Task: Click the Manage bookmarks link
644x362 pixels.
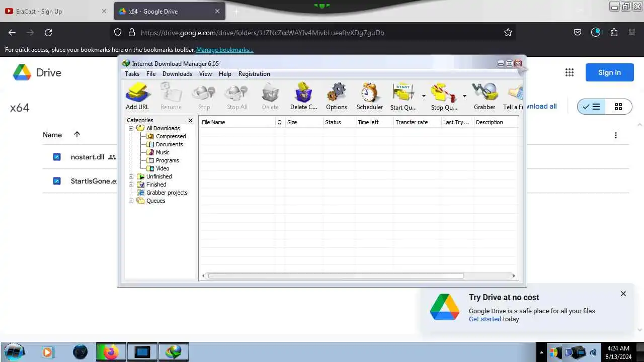Action: 225,50
